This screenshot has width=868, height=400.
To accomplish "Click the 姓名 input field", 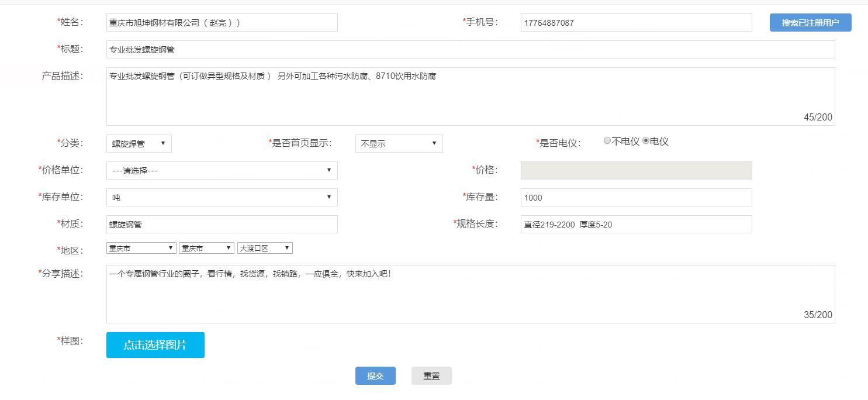I will click(x=222, y=23).
